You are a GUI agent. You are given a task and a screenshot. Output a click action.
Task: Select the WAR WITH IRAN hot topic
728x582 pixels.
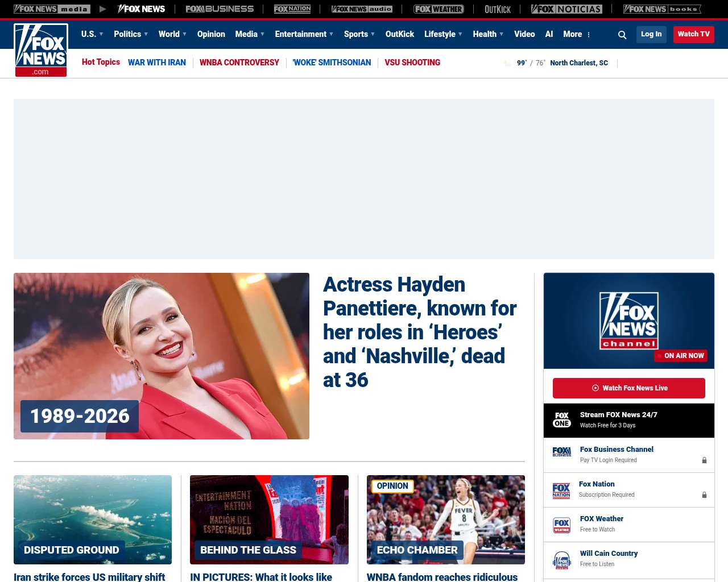click(157, 63)
